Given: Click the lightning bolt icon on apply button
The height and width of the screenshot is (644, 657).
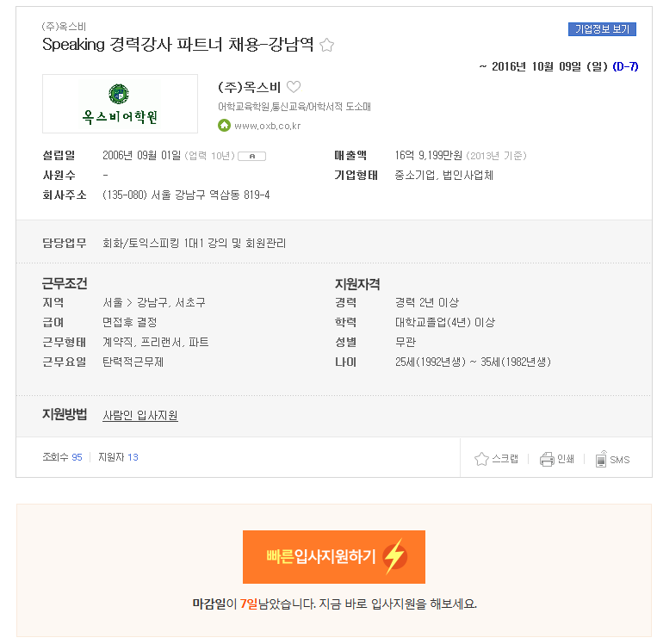Looking at the screenshot, I should point(394,555).
